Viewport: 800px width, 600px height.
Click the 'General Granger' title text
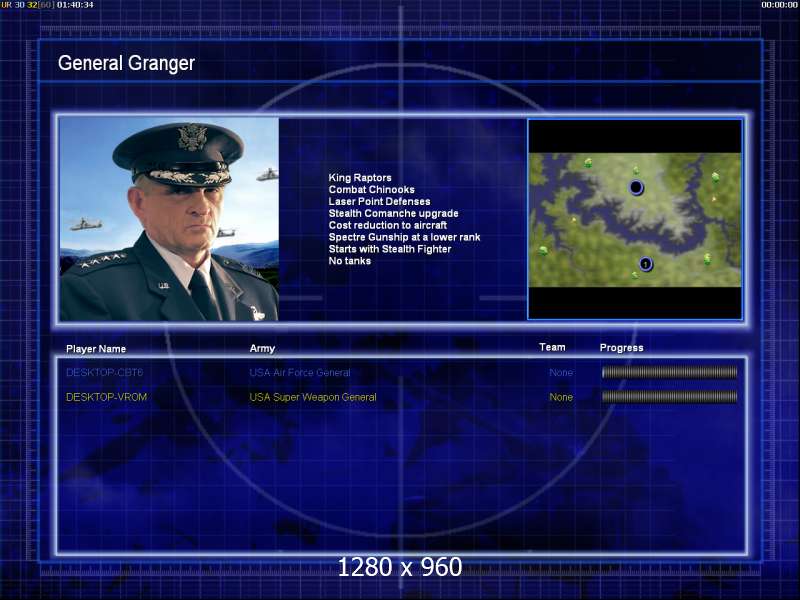point(126,63)
